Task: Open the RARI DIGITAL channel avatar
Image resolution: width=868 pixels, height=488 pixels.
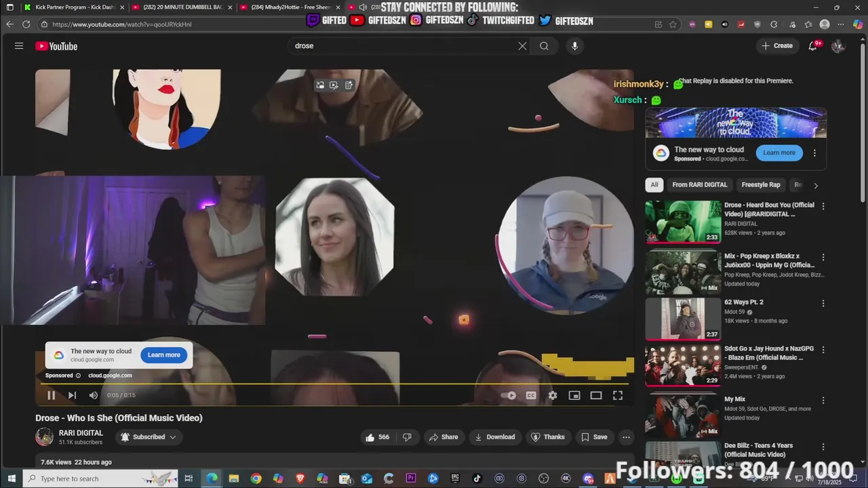Action: (44, 437)
